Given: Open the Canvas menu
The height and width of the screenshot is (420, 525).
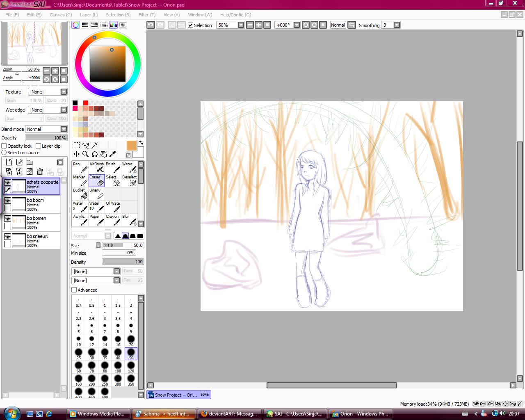Looking at the screenshot, I should click(60, 15).
